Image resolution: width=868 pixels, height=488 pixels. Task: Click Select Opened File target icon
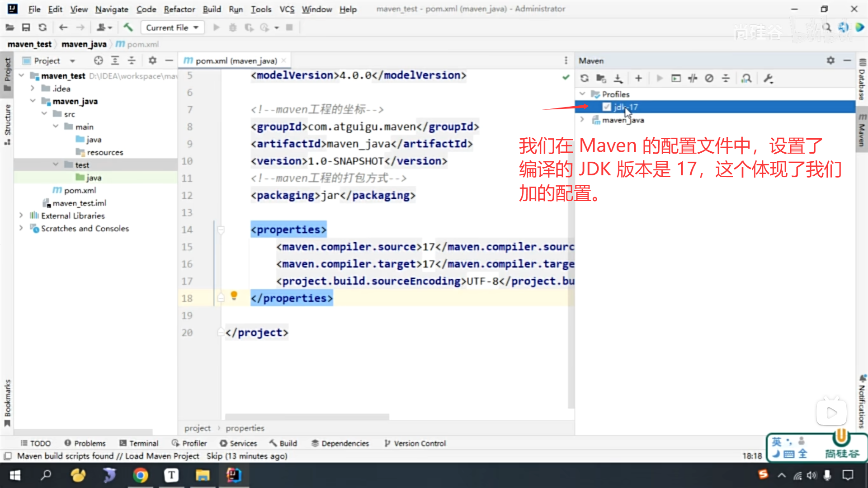click(x=98, y=61)
